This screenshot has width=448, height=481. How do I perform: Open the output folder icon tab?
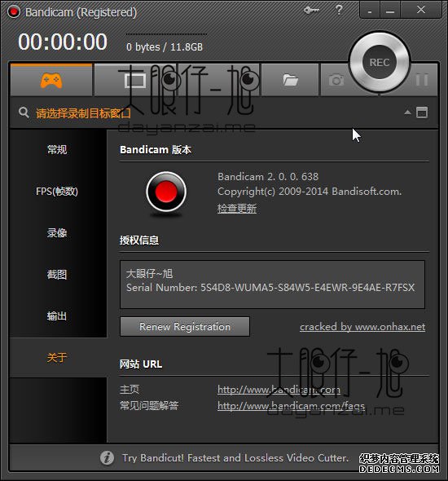pos(290,80)
